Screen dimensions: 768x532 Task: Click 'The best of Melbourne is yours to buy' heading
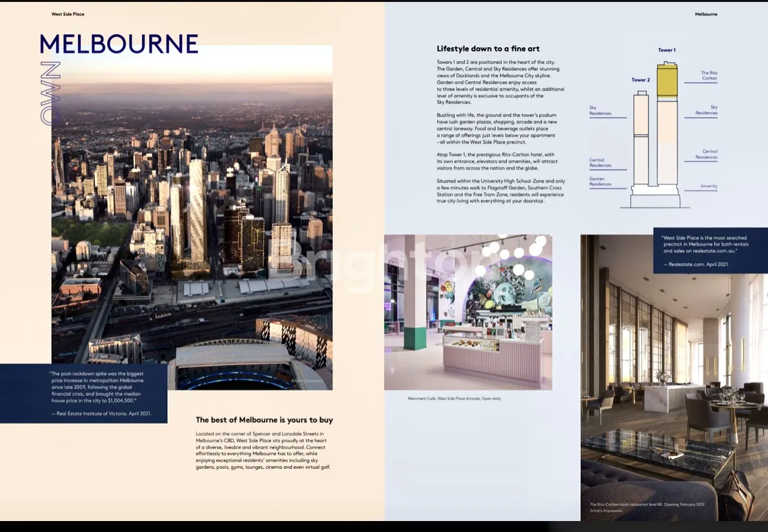click(264, 420)
